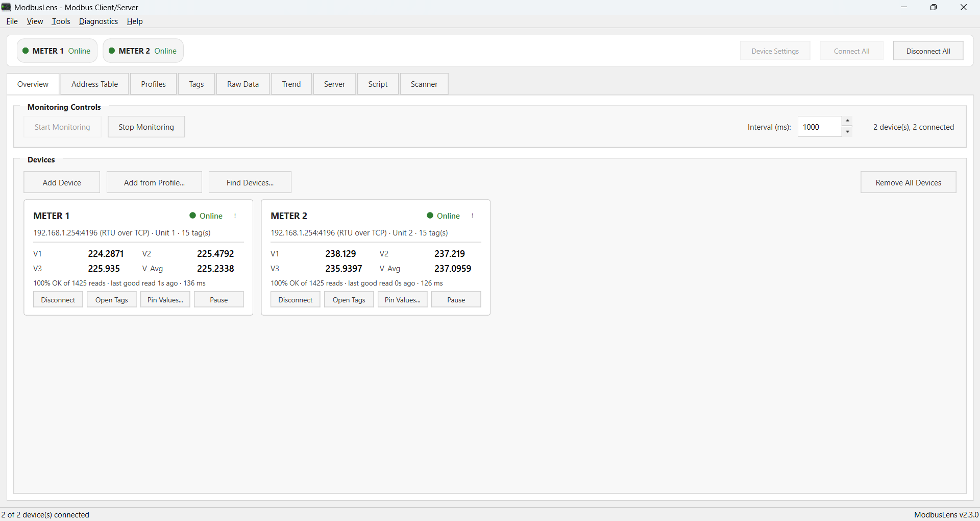The image size is (980, 521).
Task: Click METER 2 V1 value 238.129
Action: [341, 254]
